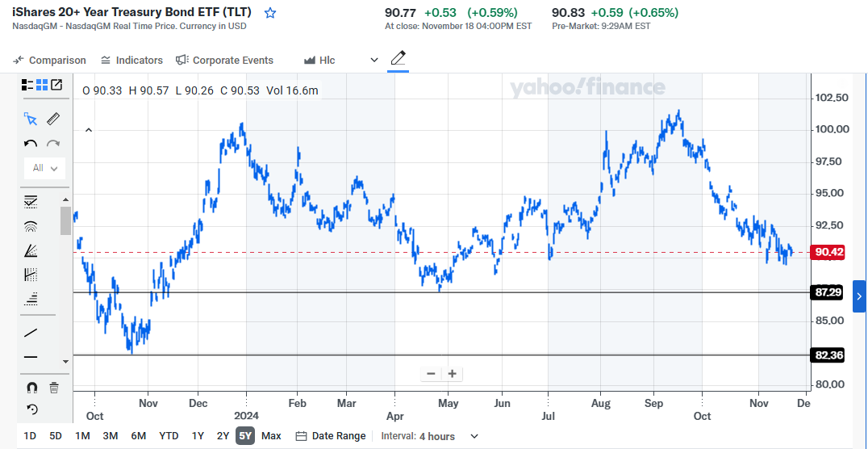Select the Fibonacci arc tool

(31, 226)
